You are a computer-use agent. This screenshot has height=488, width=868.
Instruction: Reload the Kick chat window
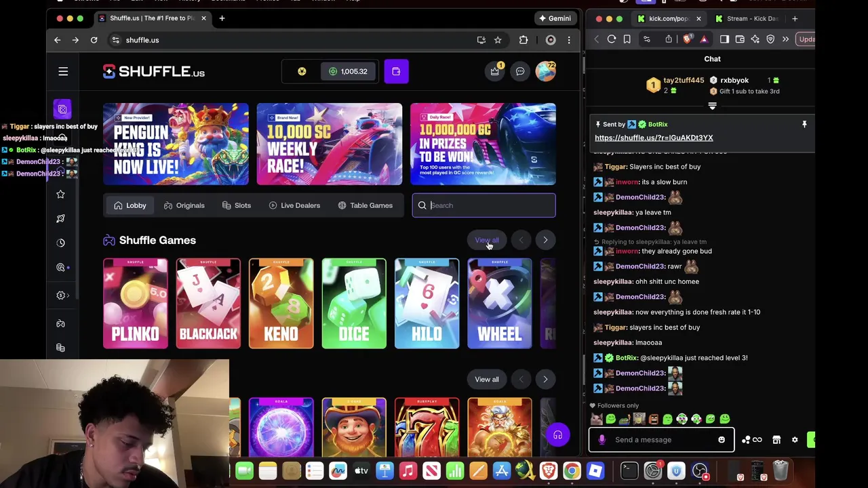click(612, 39)
